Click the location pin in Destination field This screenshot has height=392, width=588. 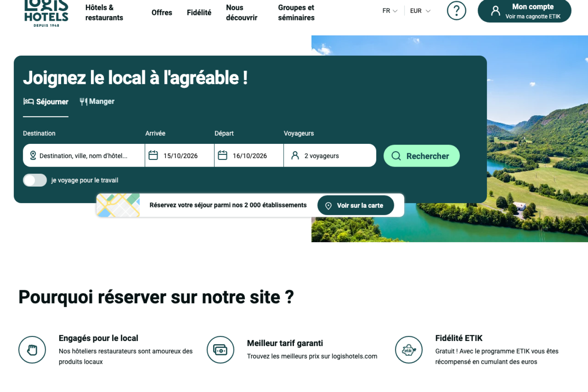point(33,156)
